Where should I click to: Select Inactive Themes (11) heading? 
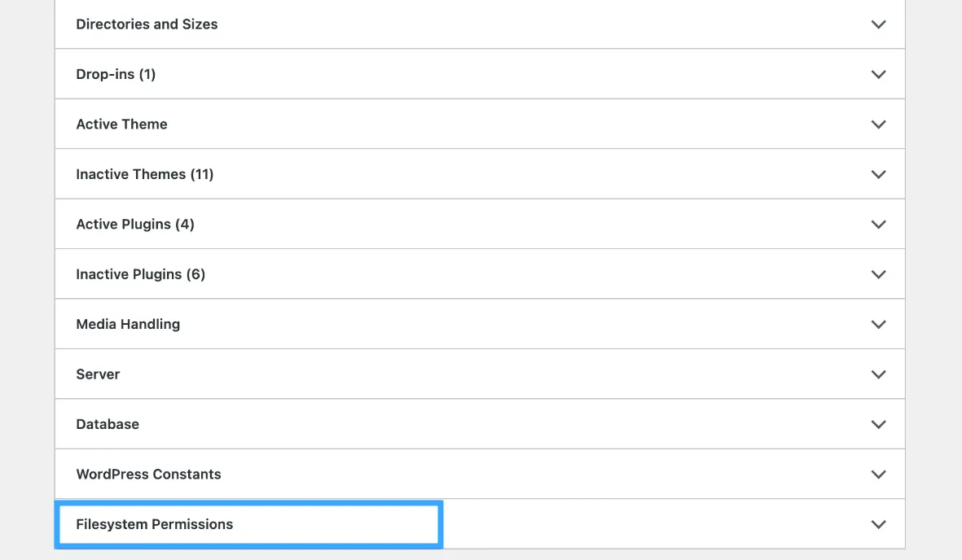(145, 174)
